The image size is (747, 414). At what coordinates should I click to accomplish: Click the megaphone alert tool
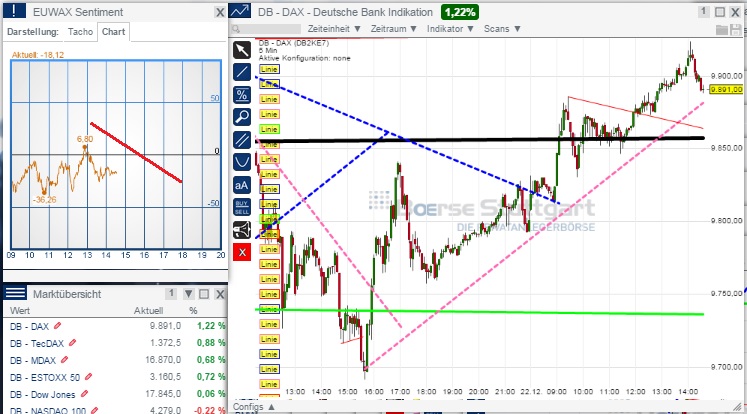(241, 229)
